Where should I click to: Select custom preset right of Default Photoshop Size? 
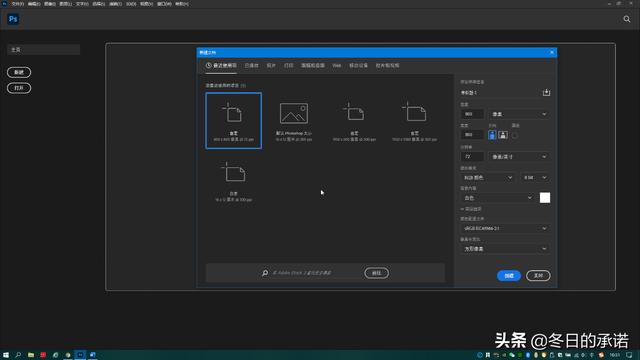(354, 121)
